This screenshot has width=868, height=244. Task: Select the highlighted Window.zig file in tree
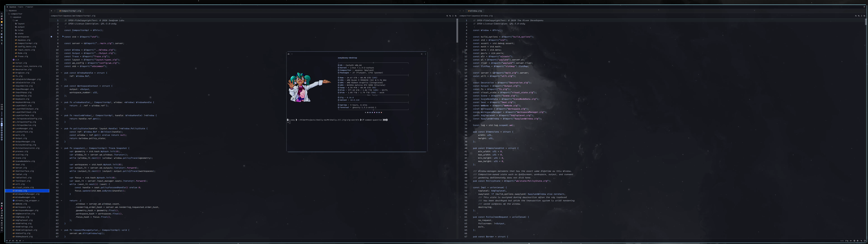(27, 191)
